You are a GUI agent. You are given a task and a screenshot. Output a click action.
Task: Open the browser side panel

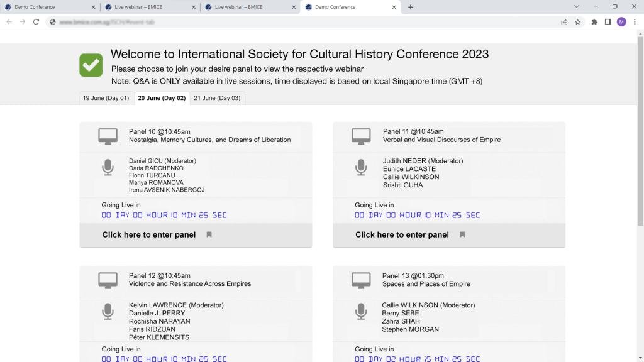point(608,22)
